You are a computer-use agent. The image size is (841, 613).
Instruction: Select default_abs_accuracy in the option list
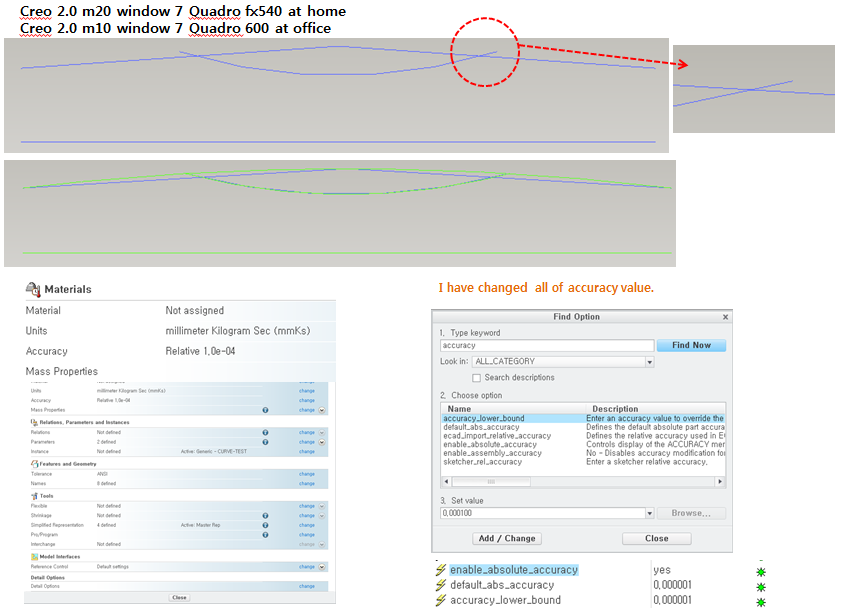pos(481,427)
